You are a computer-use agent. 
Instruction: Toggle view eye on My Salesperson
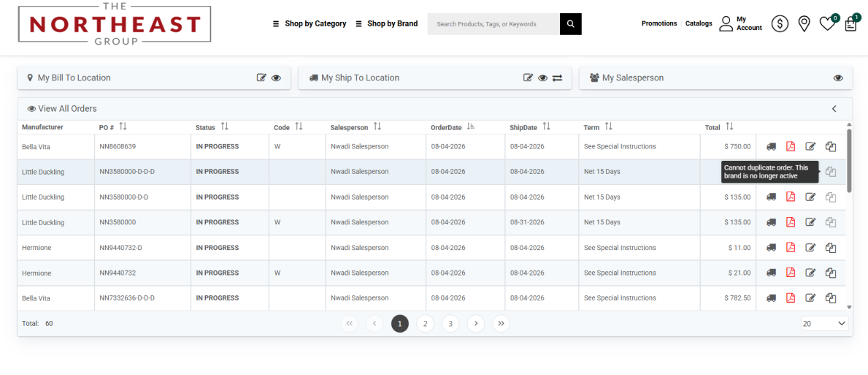coord(838,78)
